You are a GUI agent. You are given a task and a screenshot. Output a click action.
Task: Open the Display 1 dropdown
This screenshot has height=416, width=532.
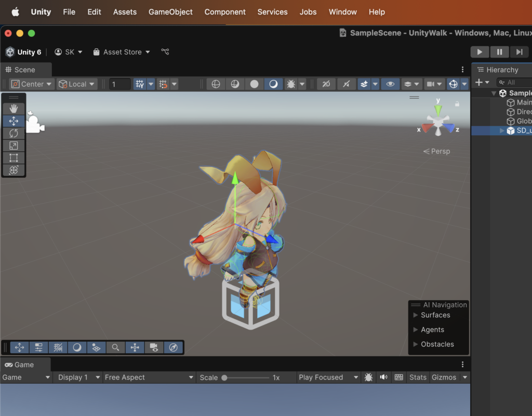pyautogui.click(x=79, y=378)
